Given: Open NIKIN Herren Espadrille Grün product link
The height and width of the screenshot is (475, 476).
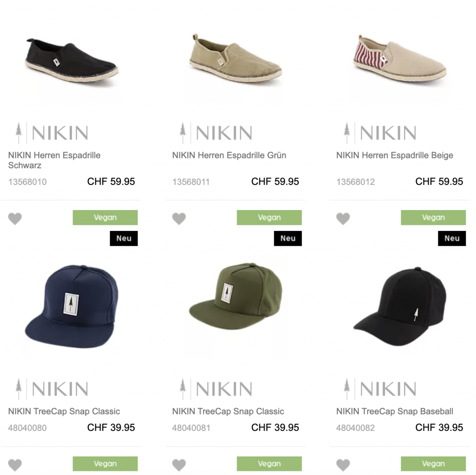Looking at the screenshot, I should click(229, 155).
